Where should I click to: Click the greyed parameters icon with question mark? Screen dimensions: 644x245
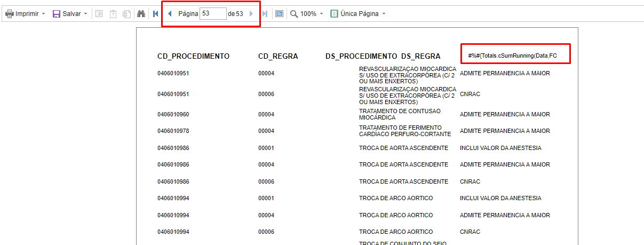113,14
